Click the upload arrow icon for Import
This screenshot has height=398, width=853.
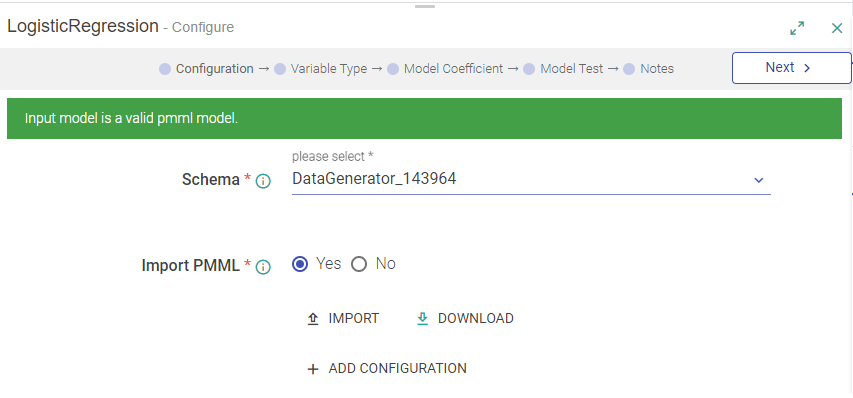(313, 319)
